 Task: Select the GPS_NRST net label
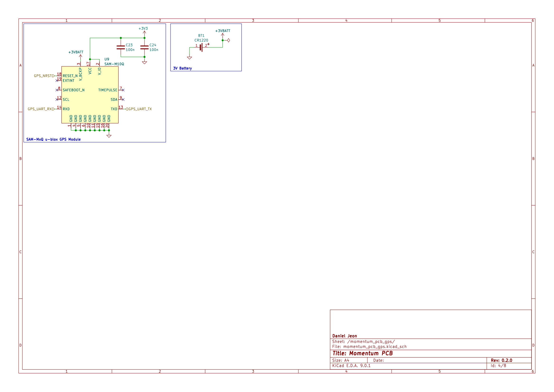point(43,76)
